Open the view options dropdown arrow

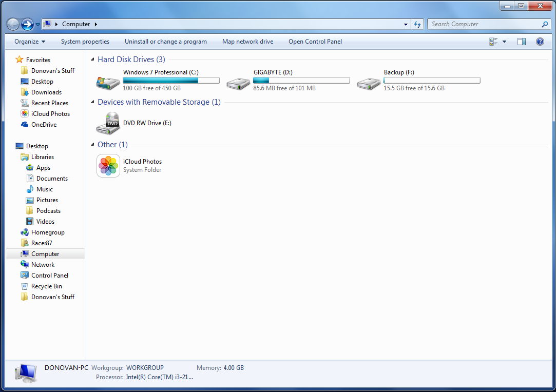[504, 42]
